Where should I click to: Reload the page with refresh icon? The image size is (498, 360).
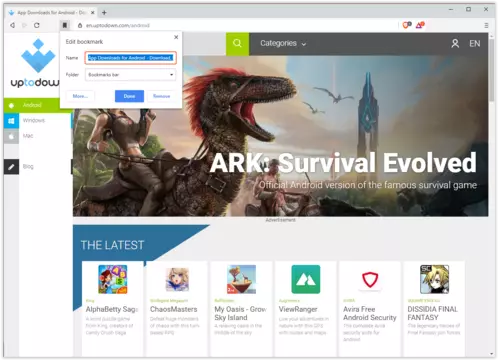coord(37,25)
